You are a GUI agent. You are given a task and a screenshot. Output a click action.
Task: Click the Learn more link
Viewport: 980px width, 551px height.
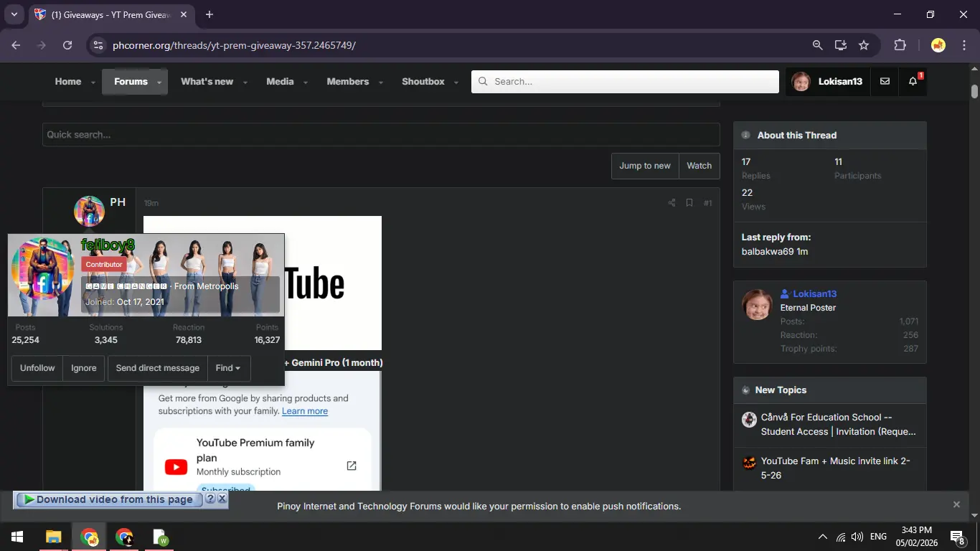click(305, 411)
